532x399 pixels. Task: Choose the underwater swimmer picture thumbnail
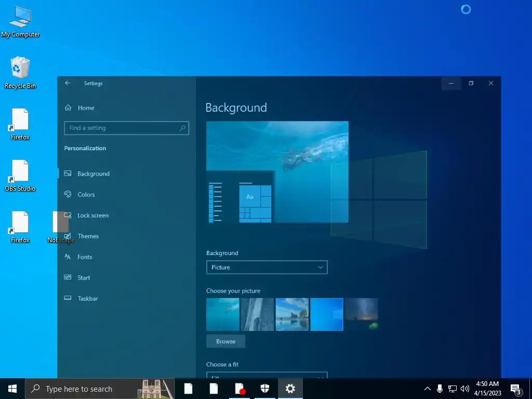pos(222,314)
